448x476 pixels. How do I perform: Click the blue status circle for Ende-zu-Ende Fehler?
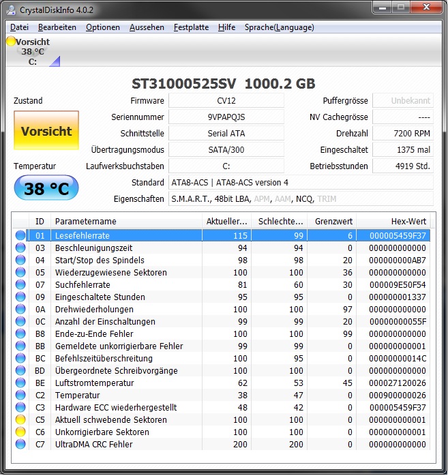(x=20, y=334)
